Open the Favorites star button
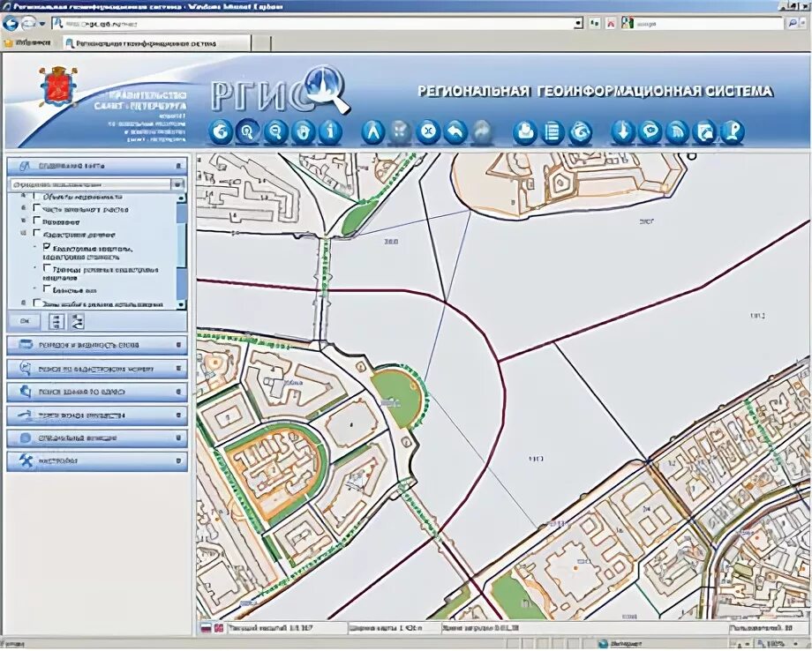This screenshot has width=812, height=651. pos(29,43)
